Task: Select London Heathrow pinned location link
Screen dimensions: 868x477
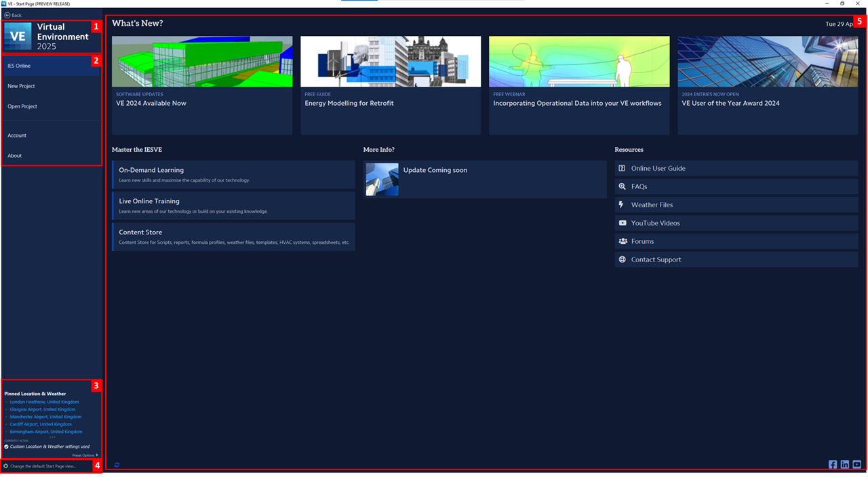Action: [44, 402]
